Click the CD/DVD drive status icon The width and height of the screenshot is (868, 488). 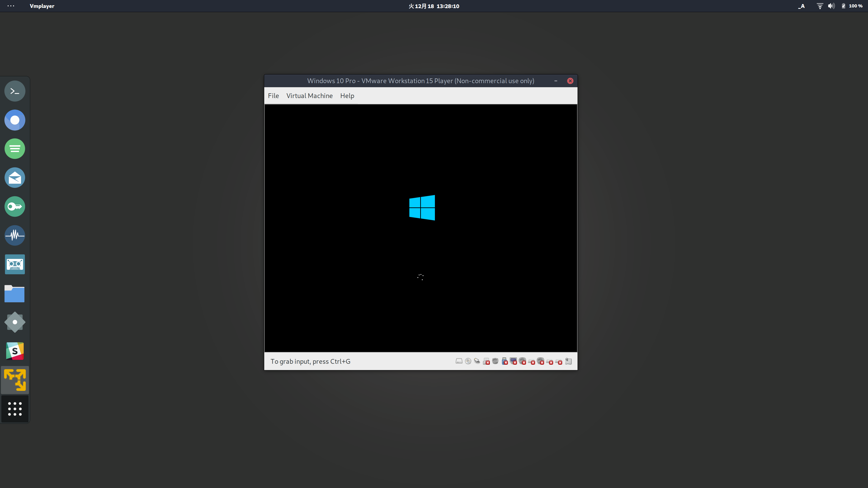point(468,361)
